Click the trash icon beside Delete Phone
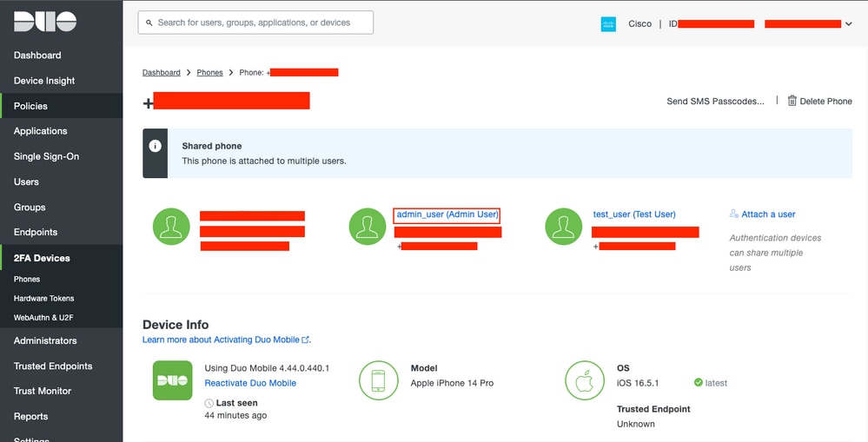The width and height of the screenshot is (868, 442). point(792,101)
